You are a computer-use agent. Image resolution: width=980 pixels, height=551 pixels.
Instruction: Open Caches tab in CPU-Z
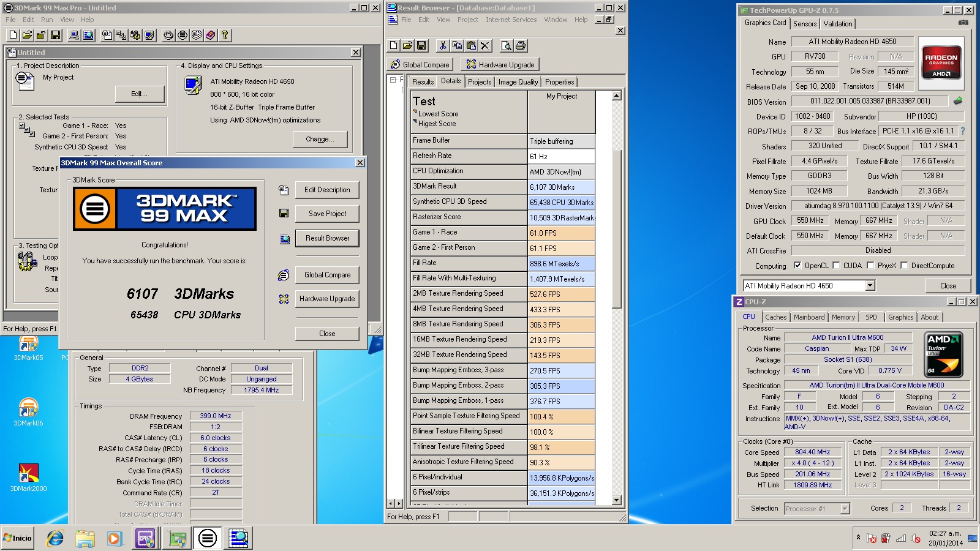(776, 317)
